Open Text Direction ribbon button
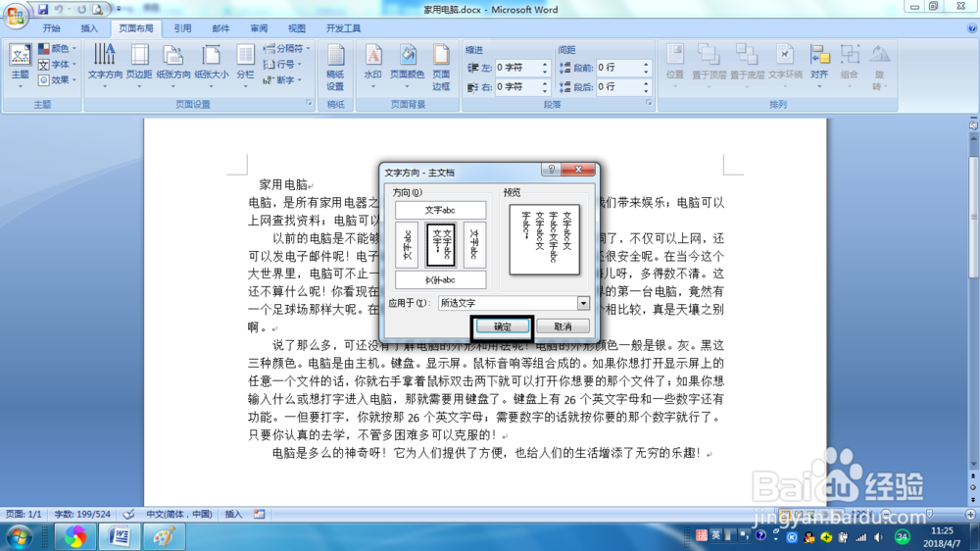The width and height of the screenshot is (980, 551). [105, 65]
